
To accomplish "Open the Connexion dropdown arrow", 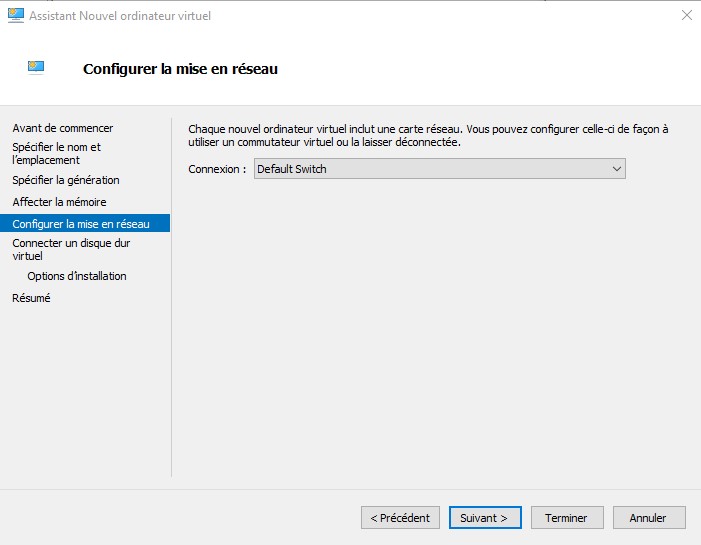I will (617, 169).
